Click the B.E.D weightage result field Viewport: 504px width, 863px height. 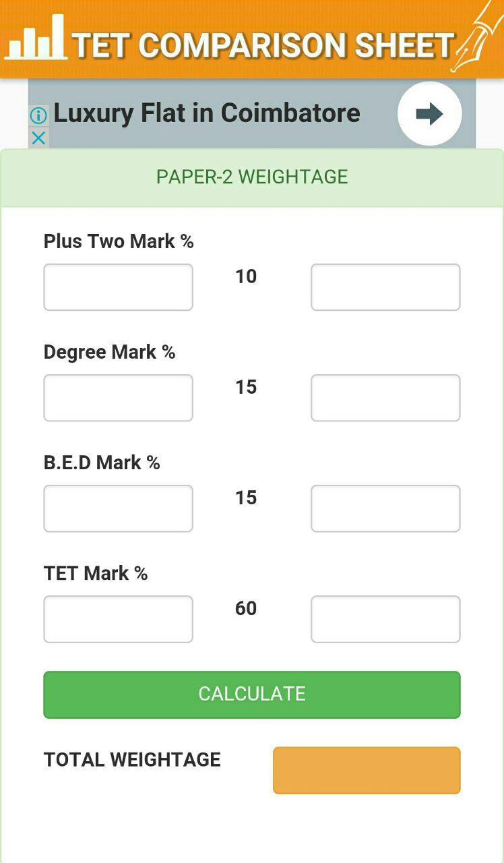(x=385, y=508)
